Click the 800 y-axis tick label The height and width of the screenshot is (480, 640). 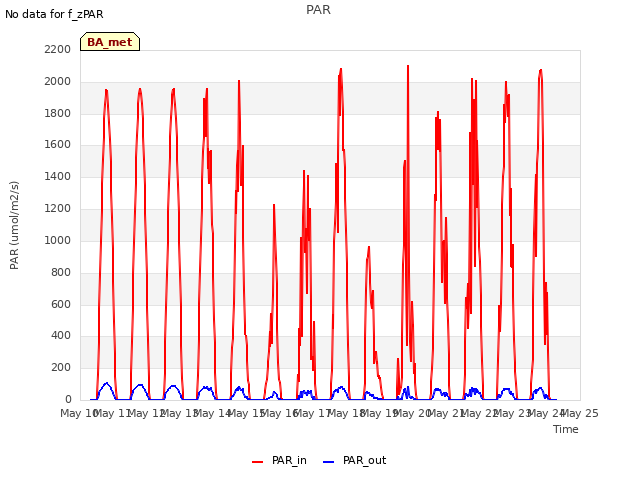pos(61,272)
